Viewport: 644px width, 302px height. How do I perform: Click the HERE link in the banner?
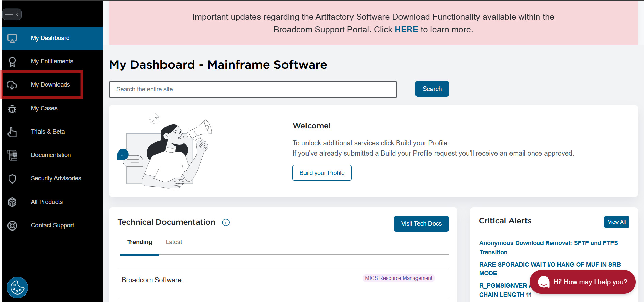click(x=406, y=30)
